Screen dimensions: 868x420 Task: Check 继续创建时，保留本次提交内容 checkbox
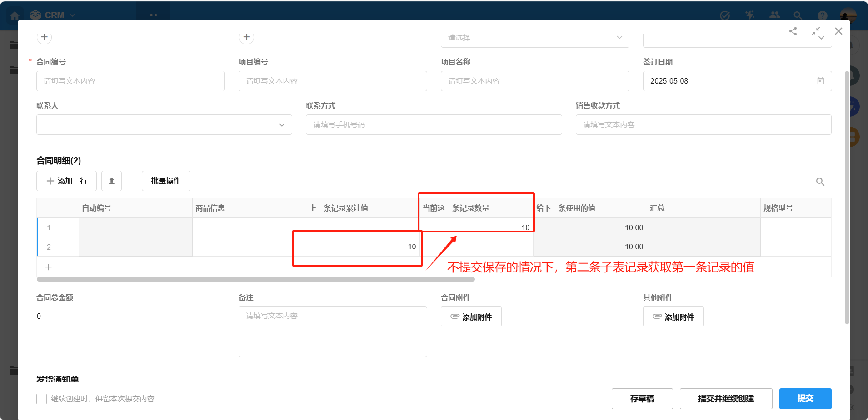[x=41, y=399]
